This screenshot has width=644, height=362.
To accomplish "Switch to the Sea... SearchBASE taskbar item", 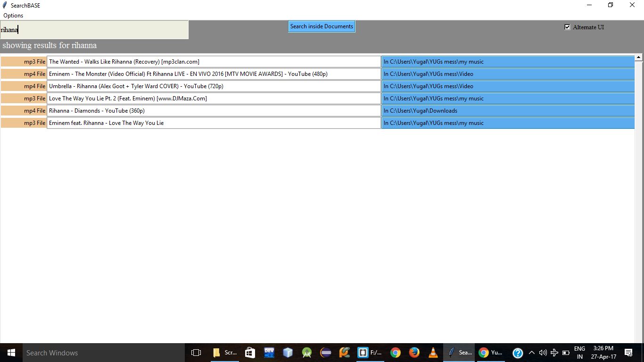I will 459,353.
